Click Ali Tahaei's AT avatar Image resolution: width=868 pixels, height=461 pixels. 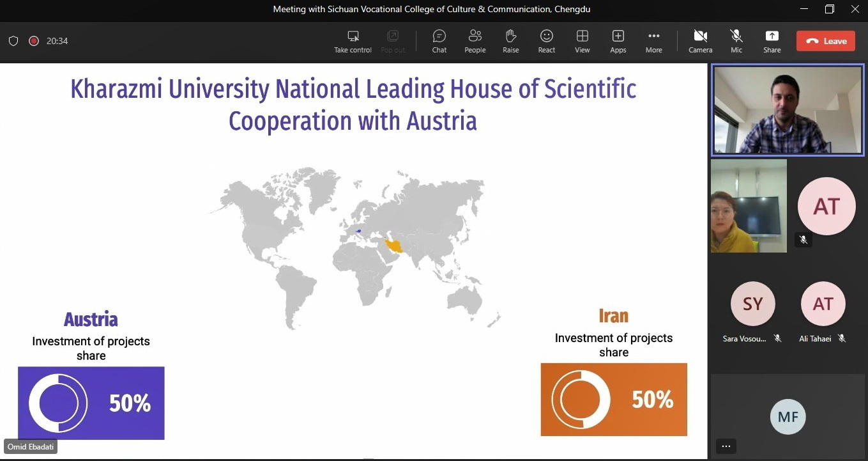click(823, 304)
